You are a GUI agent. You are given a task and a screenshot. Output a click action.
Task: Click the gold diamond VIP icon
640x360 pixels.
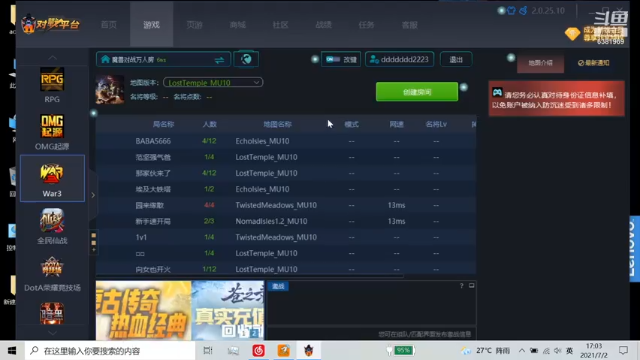click(572, 33)
